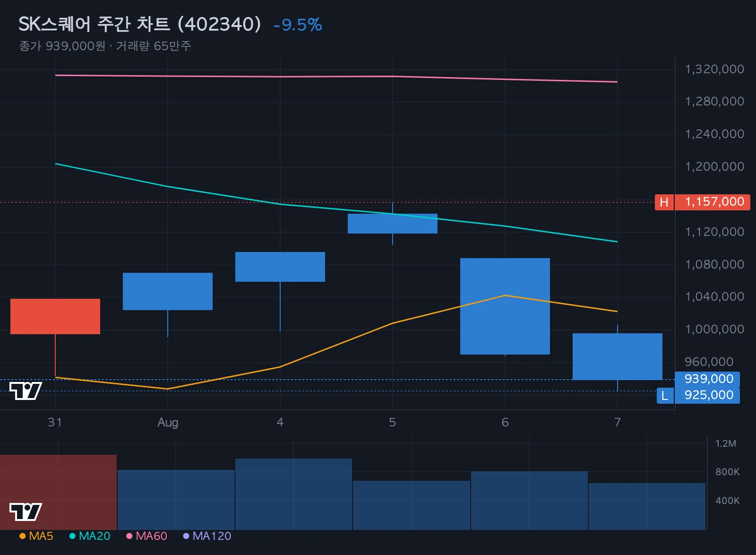The image size is (756, 555).
Task: Click the volume bar below the 4 axis label
Action: (x=293, y=494)
